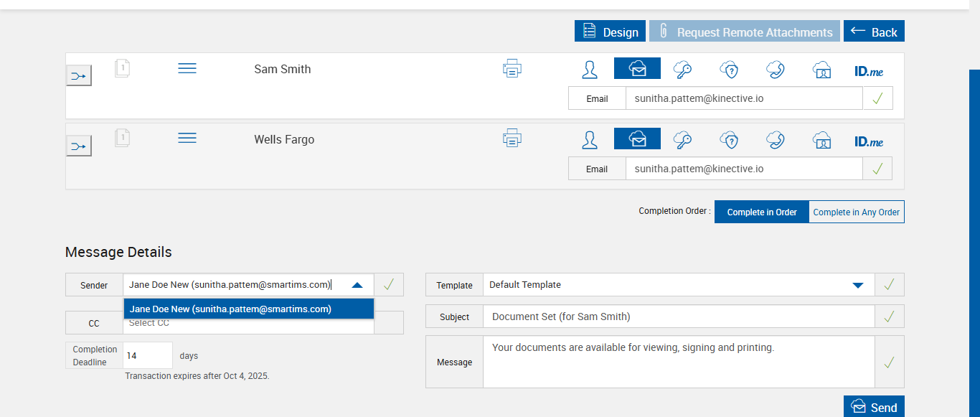Click the Completion Deadline days field

click(x=148, y=356)
